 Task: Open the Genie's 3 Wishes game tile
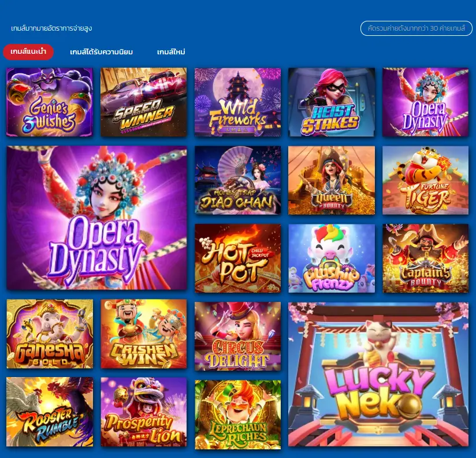click(50, 102)
